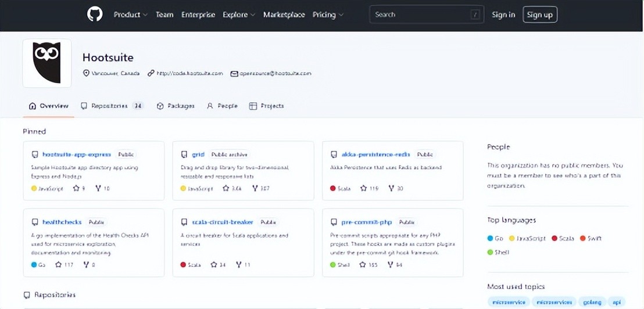Expand the Explore dropdown menu
The width and height of the screenshot is (644, 309).
[238, 15]
